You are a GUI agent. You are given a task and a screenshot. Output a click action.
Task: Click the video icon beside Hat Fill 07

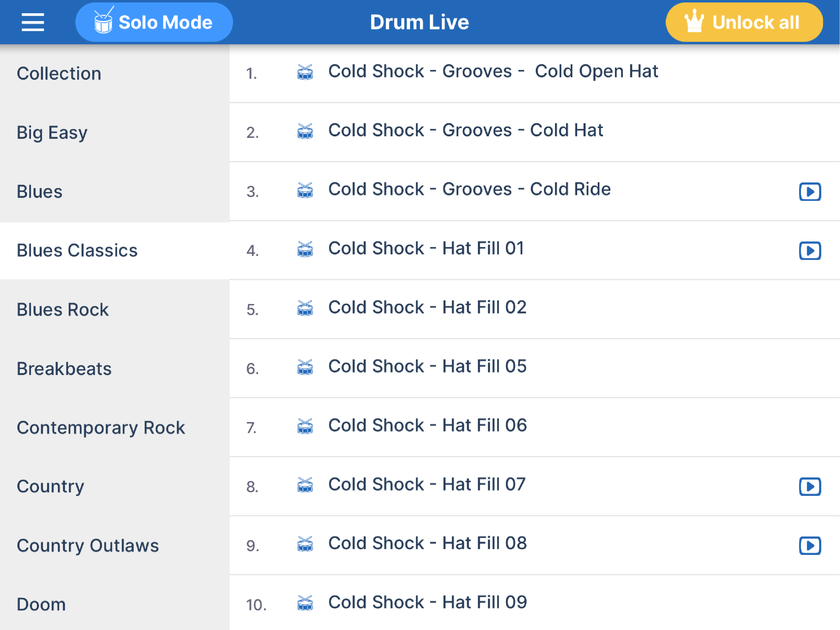(810, 487)
